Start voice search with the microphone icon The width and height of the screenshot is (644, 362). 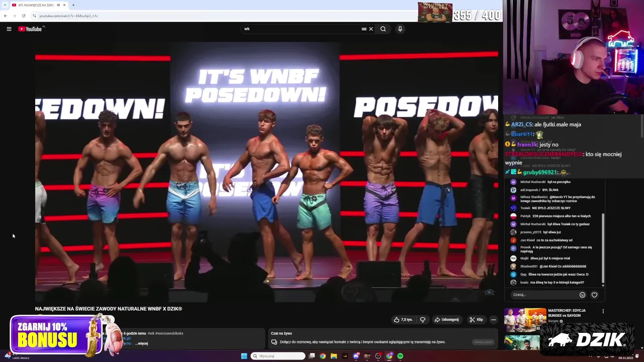click(400, 29)
